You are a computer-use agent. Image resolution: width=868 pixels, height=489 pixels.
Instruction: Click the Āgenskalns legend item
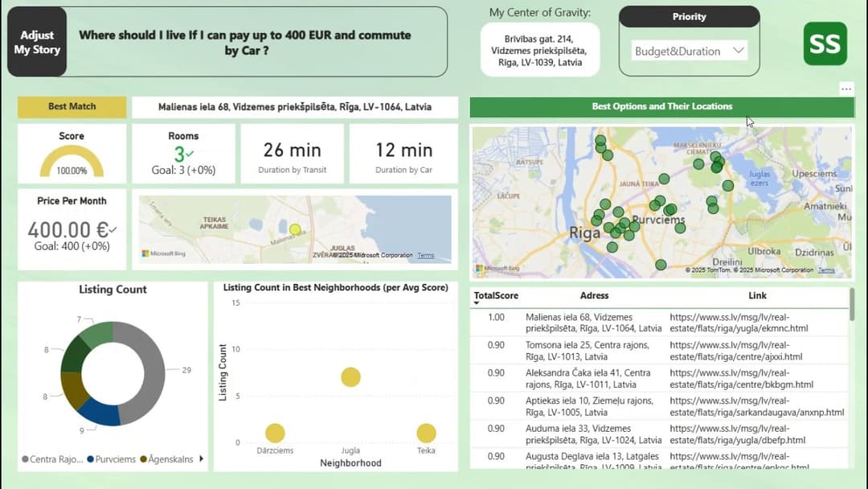166,459
